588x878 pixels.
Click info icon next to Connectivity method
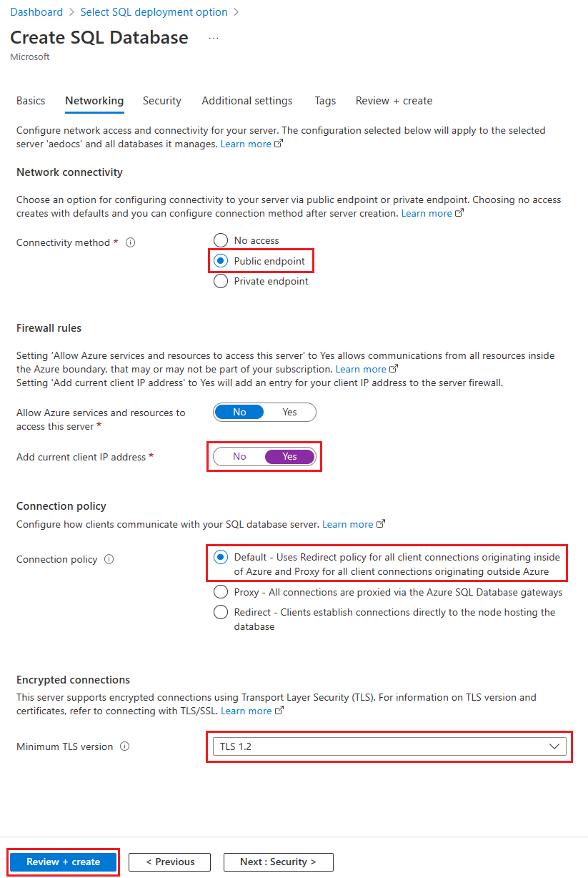click(130, 242)
